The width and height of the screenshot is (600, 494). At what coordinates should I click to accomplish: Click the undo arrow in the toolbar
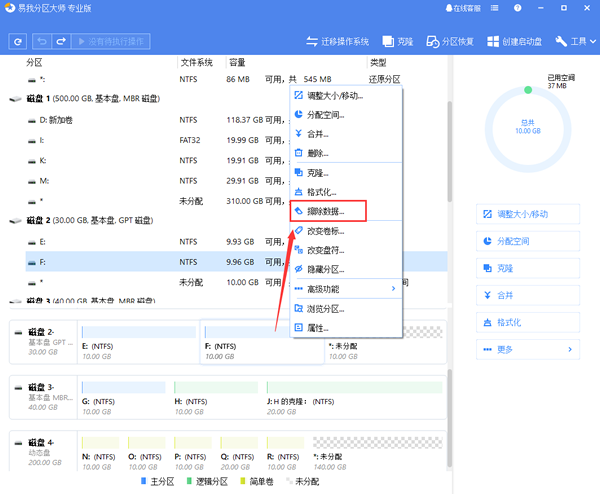tap(42, 41)
